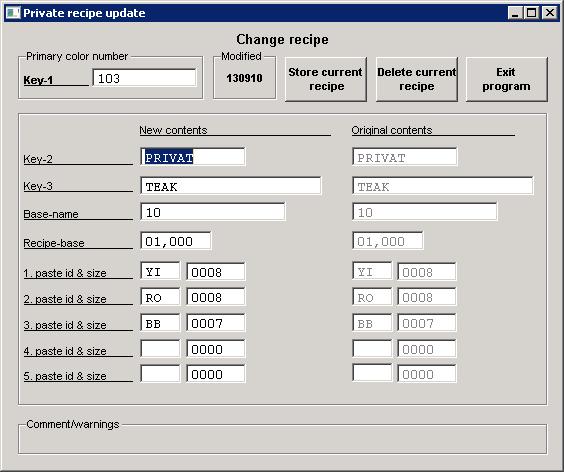This screenshot has width=564, height=472.
Task: Minimize the Private recipe update window
Action: tap(515, 13)
